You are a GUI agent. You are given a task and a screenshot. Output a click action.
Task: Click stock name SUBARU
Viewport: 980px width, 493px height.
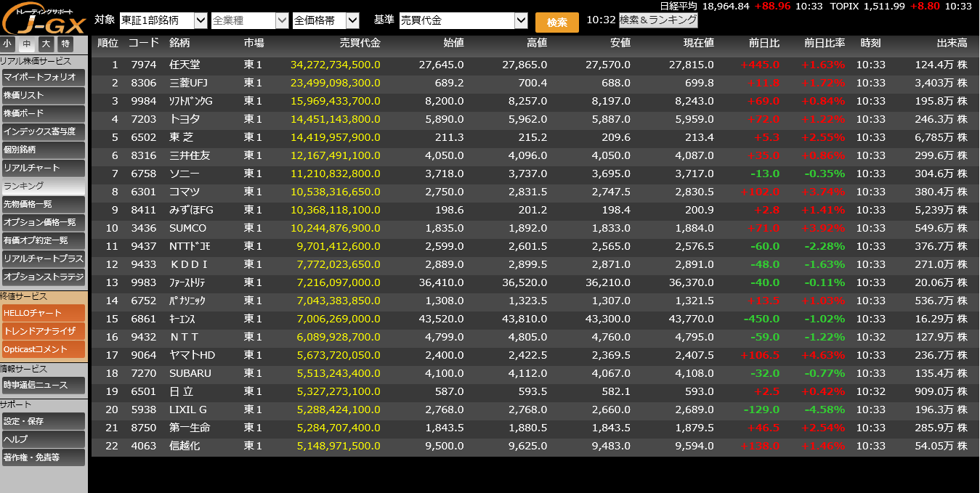pos(190,373)
